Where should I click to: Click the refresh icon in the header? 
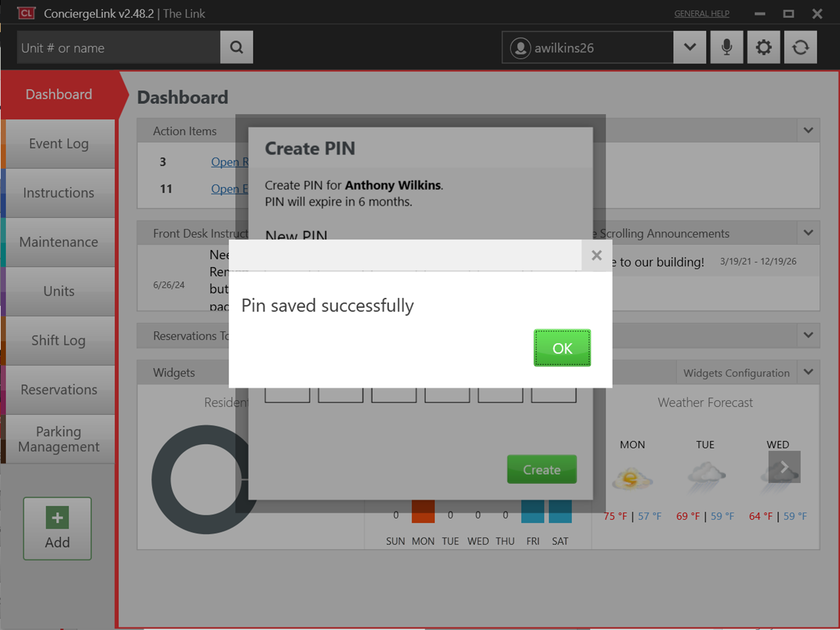800,47
